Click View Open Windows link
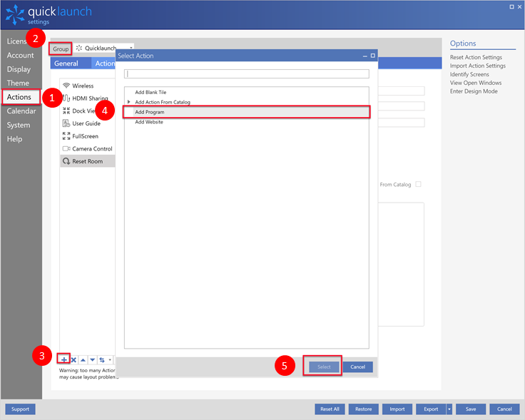Screen dimensions: 525x420 coord(476,83)
